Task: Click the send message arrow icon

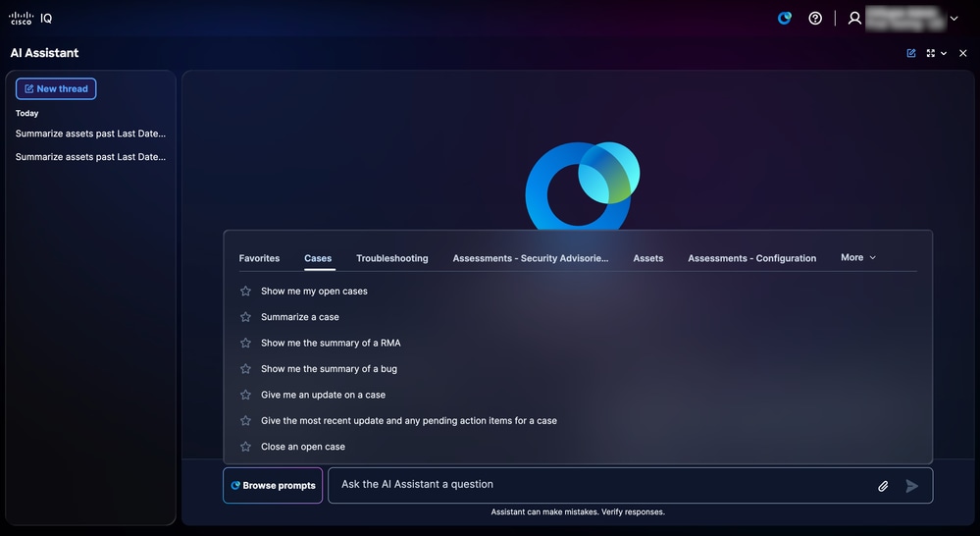Action: click(x=912, y=486)
